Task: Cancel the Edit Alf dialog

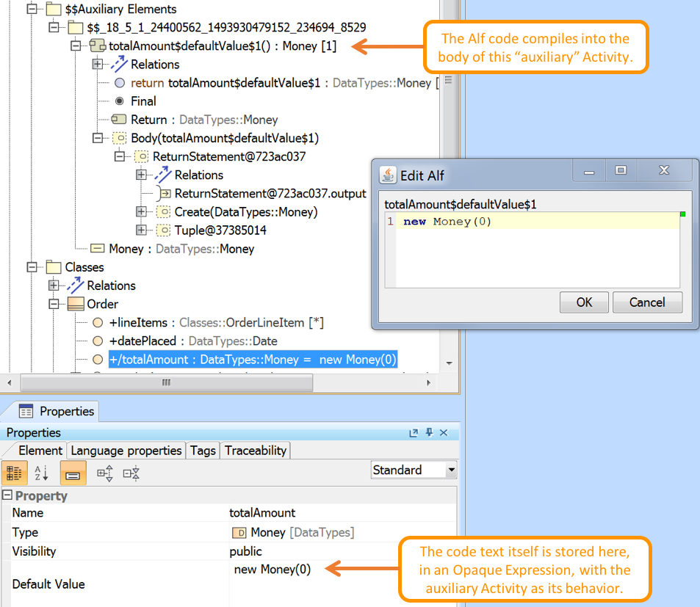Action: click(x=646, y=302)
